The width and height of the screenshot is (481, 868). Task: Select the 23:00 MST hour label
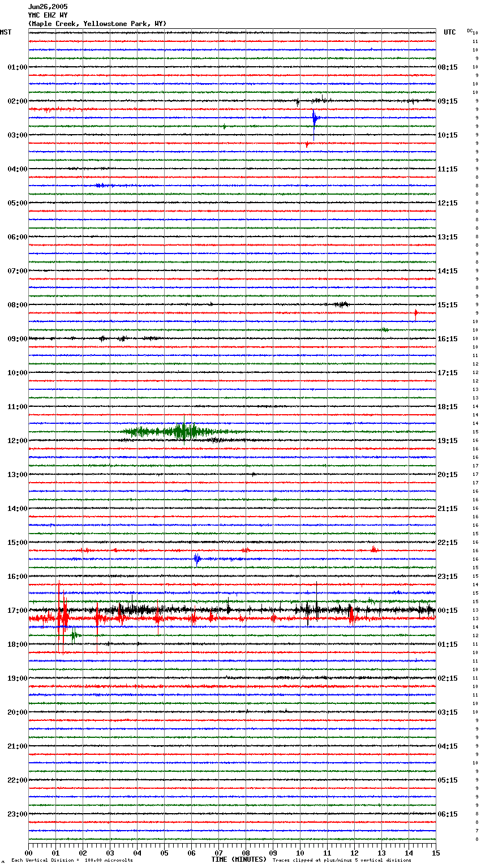[x=18, y=814]
